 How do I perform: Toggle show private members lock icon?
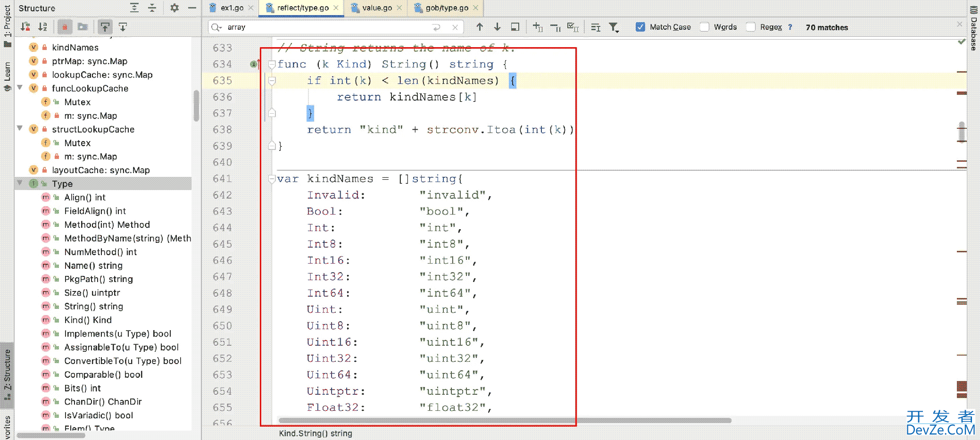tap(65, 27)
